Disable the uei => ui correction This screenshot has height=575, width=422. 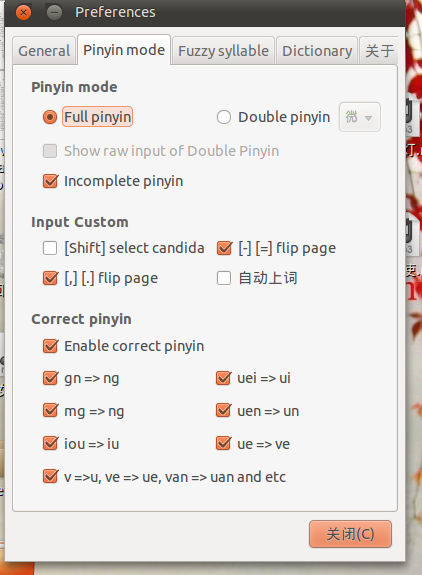pyautogui.click(x=223, y=378)
